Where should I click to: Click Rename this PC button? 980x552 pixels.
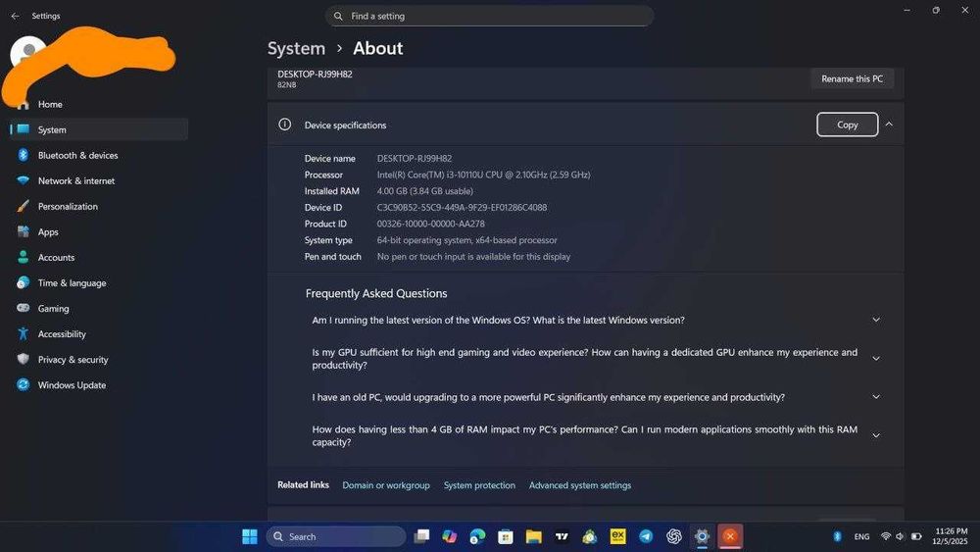(x=852, y=78)
